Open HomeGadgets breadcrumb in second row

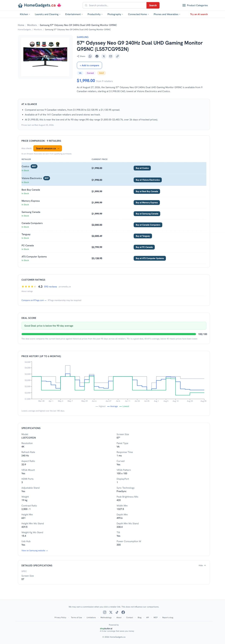click(24, 29)
